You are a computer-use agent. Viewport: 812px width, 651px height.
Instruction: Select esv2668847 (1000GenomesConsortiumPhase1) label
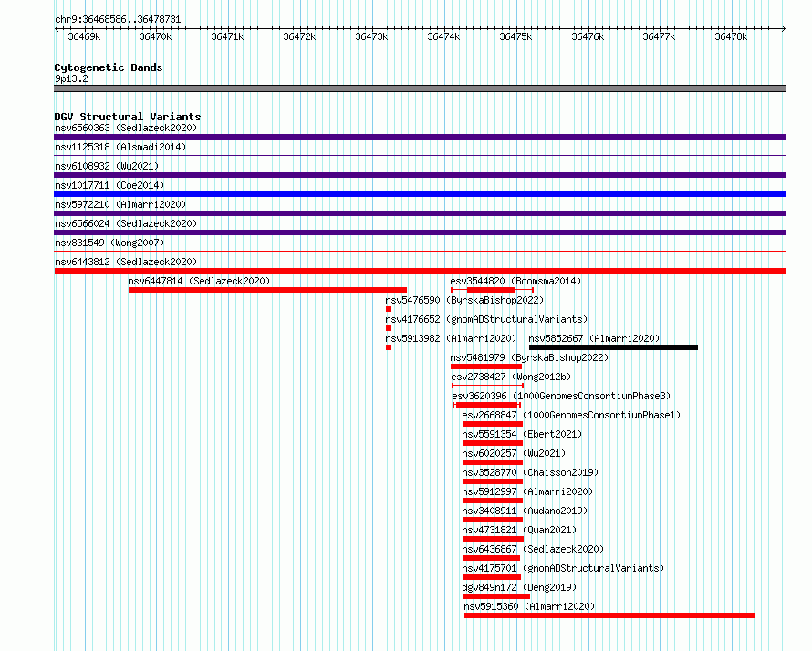point(571,415)
